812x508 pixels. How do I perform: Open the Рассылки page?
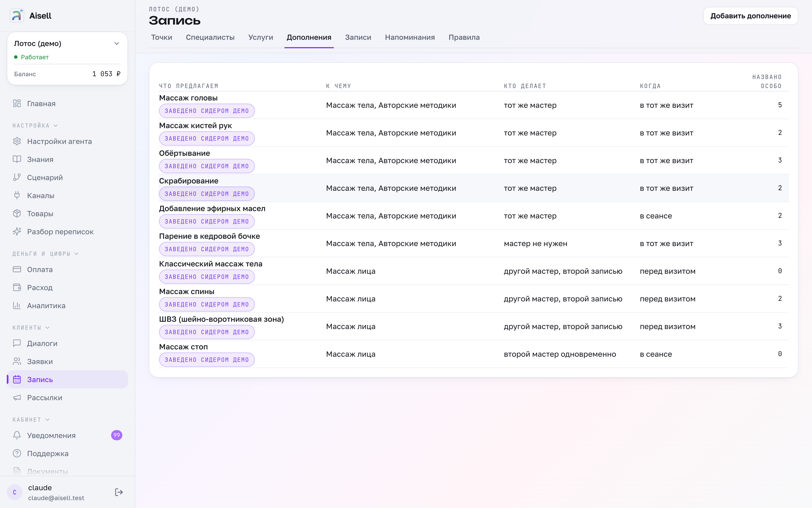(67, 398)
